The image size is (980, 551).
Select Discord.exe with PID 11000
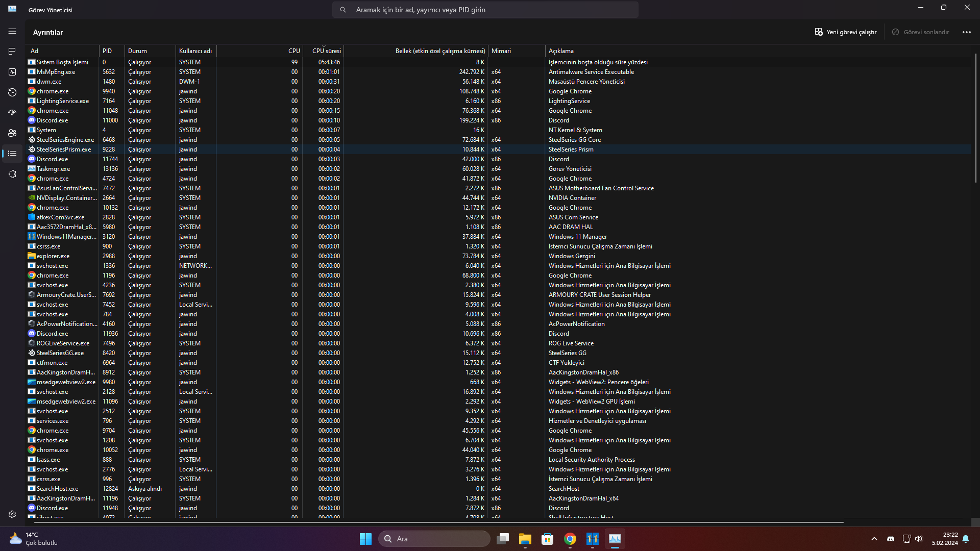click(498, 120)
